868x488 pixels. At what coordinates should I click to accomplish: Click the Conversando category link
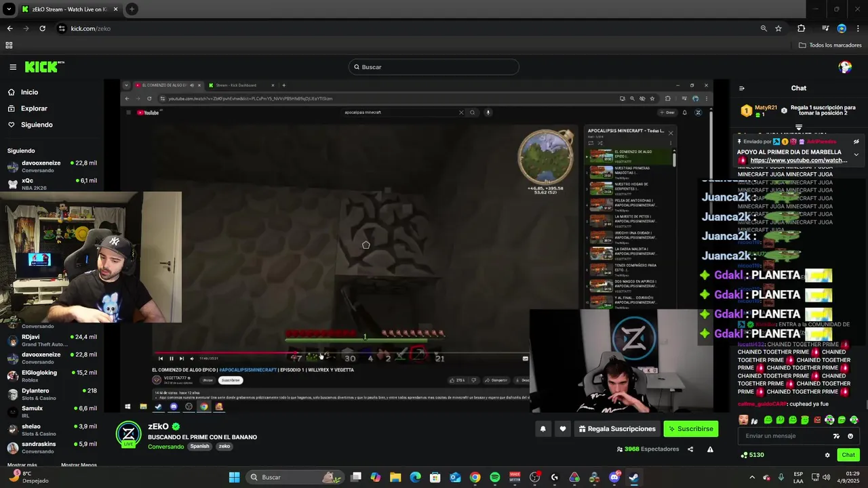tap(165, 447)
